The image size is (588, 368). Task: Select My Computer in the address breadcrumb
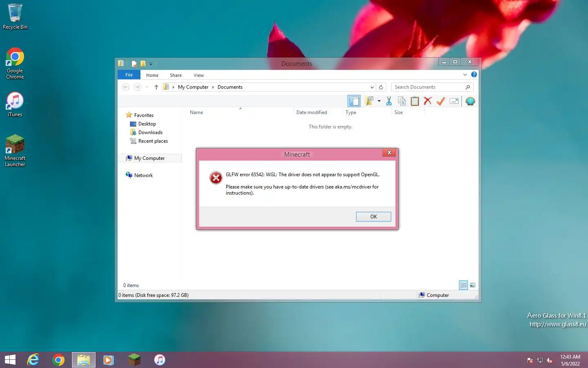click(x=193, y=87)
